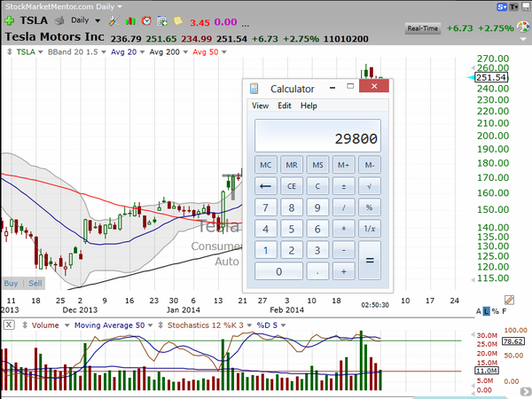Open the Avg 50 dropdown

224,52
